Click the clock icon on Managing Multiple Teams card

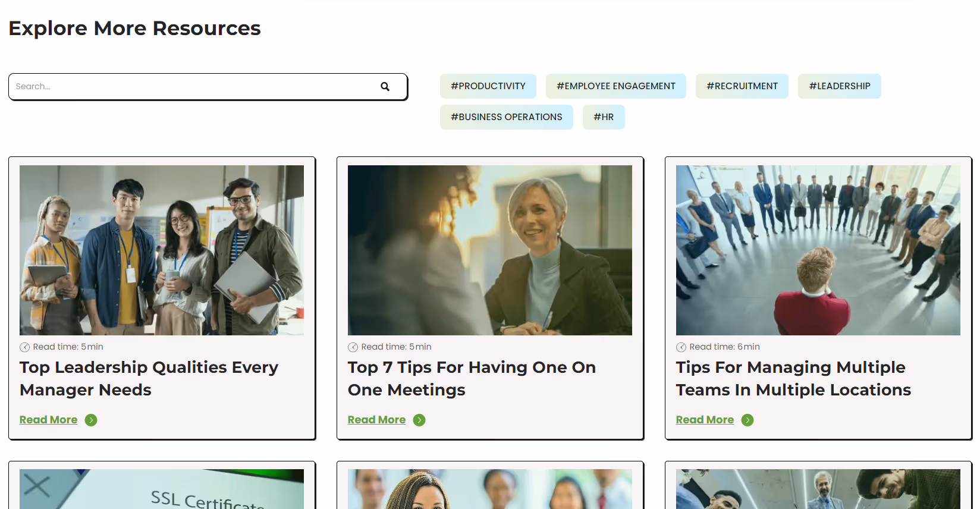point(681,347)
